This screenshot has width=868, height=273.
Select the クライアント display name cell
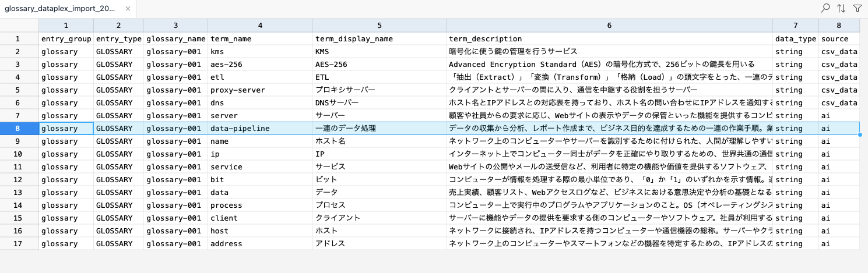pos(379,218)
